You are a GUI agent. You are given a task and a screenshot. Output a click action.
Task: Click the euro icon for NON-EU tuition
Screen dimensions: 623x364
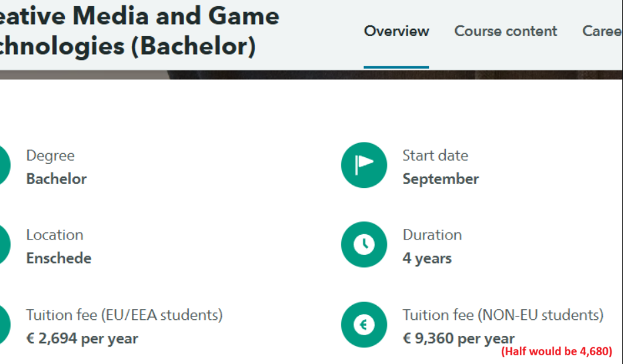[364, 325]
